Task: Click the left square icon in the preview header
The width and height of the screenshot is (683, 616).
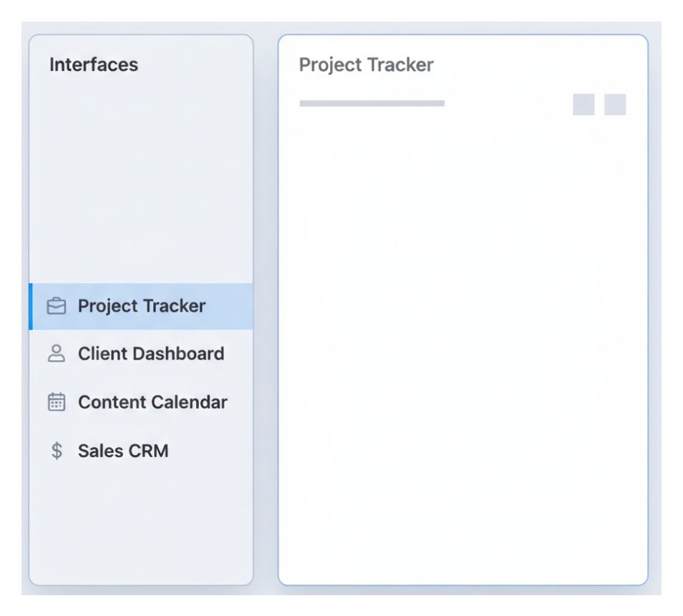Action: tap(583, 104)
